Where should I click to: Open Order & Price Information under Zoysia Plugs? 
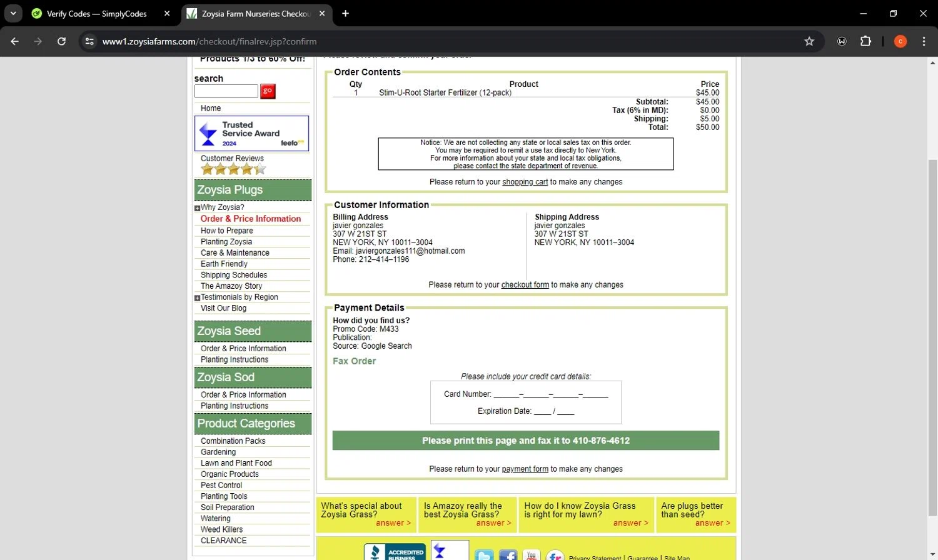(x=251, y=219)
